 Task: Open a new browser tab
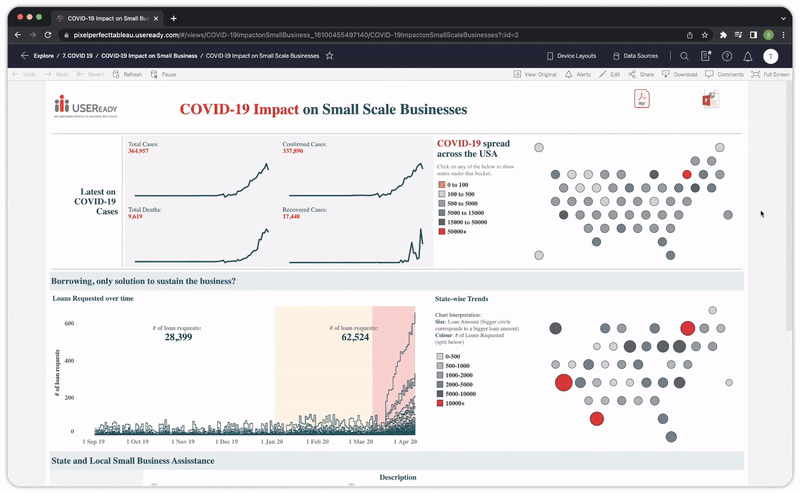click(x=173, y=18)
